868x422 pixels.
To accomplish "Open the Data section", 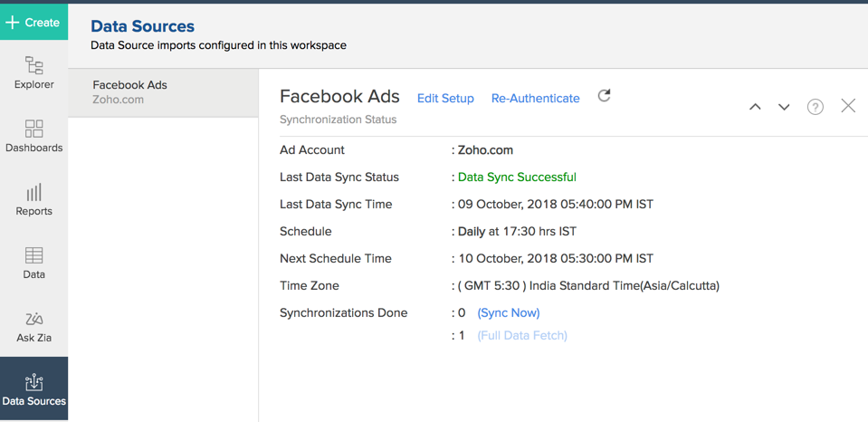I will [x=33, y=263].
